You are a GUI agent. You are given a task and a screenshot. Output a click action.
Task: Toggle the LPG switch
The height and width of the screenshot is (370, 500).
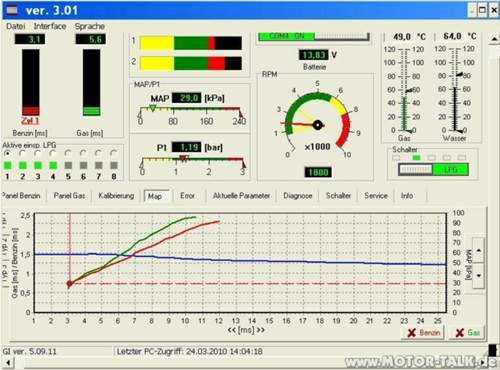[x=433, y=169]
